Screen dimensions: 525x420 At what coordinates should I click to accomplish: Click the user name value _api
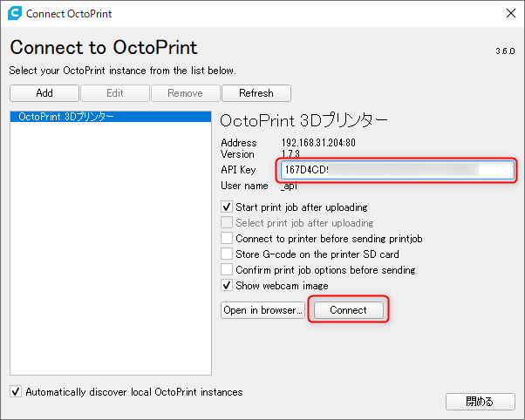(289, 186)
